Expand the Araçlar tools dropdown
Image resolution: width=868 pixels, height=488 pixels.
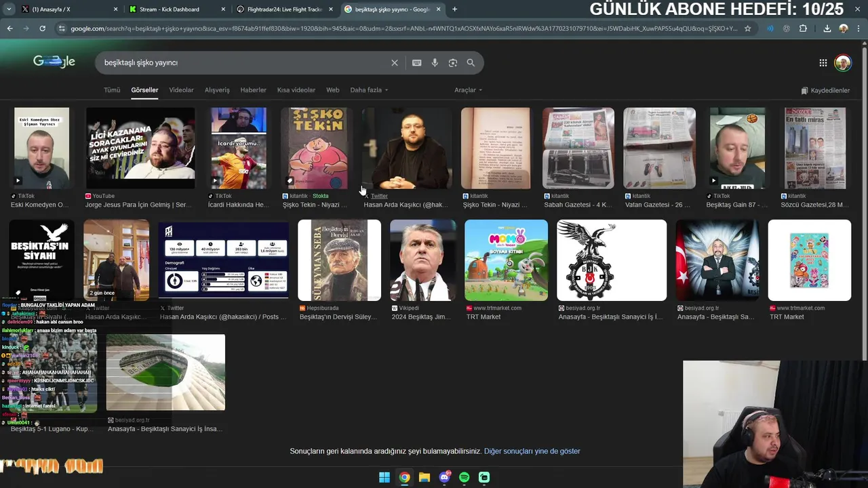pos(468,89)
